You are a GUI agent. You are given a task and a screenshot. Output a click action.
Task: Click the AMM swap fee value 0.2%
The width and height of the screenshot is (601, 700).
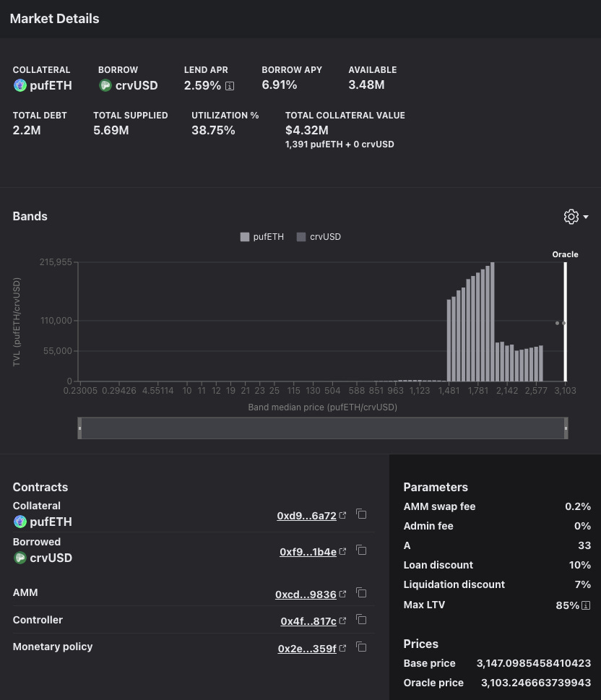578,506
